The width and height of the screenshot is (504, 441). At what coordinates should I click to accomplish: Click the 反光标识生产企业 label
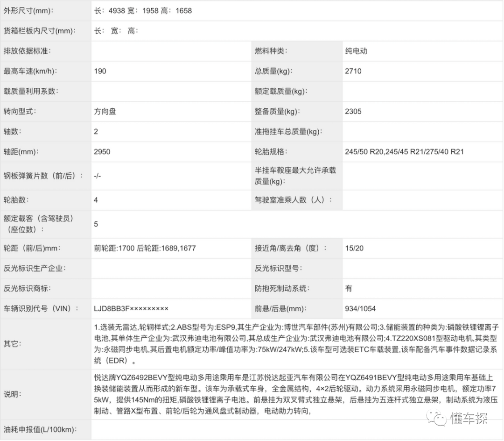pos(35,268)
